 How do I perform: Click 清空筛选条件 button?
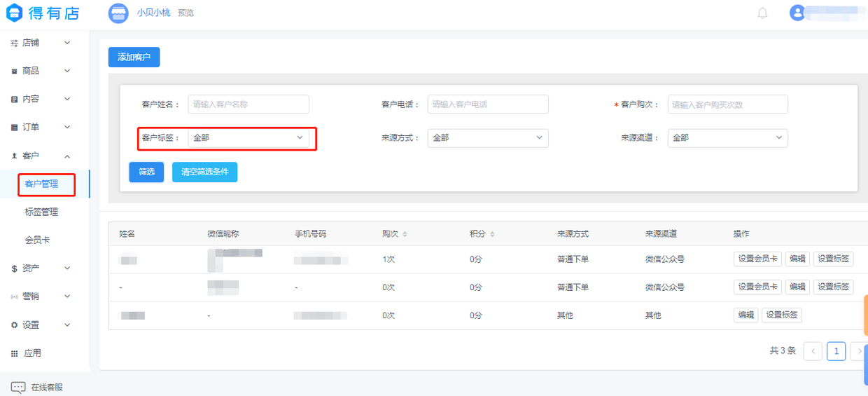204,172
